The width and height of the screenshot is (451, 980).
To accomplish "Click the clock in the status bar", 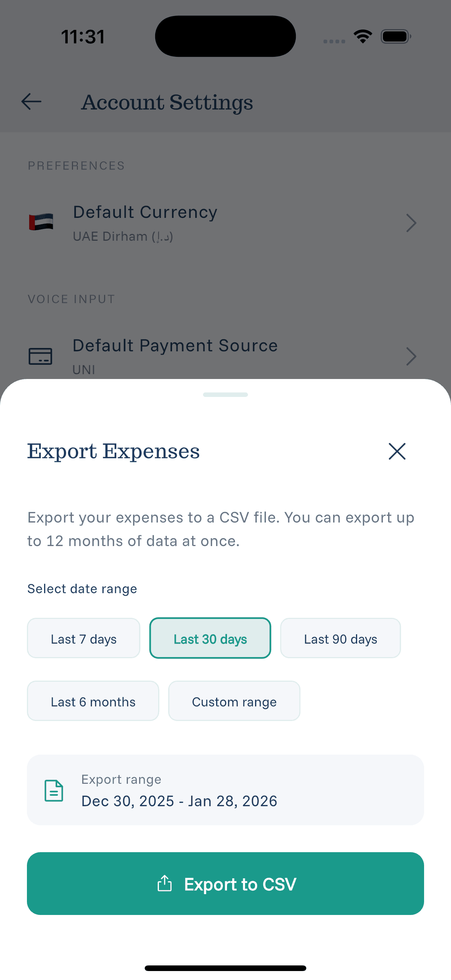I will pos(83,36).
